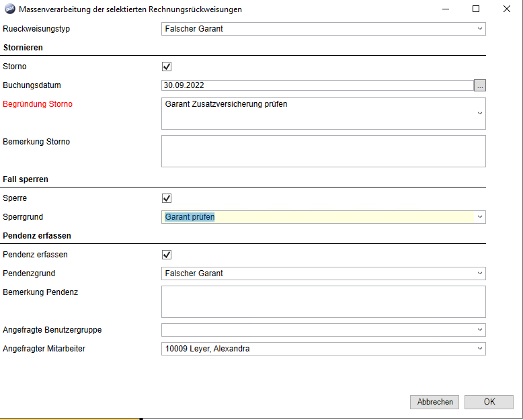
Task: Open date picker button beside Buchungsdatum
Action: (479, 85)
